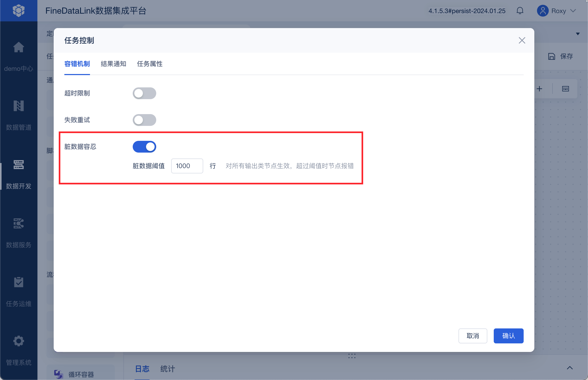Open the top-right triangle dropdown arrow

pos(578,34)
